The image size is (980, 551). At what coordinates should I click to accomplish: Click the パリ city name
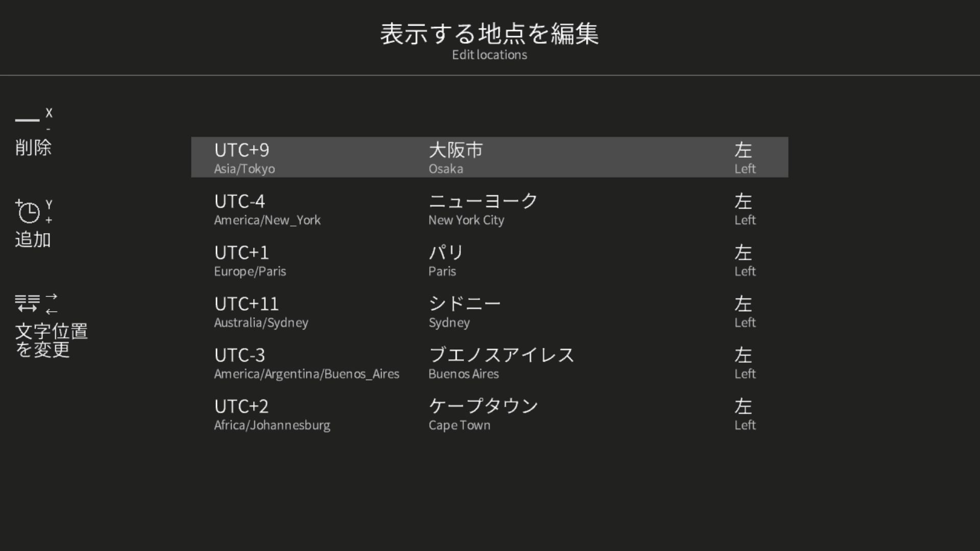[x=446, y=253]
